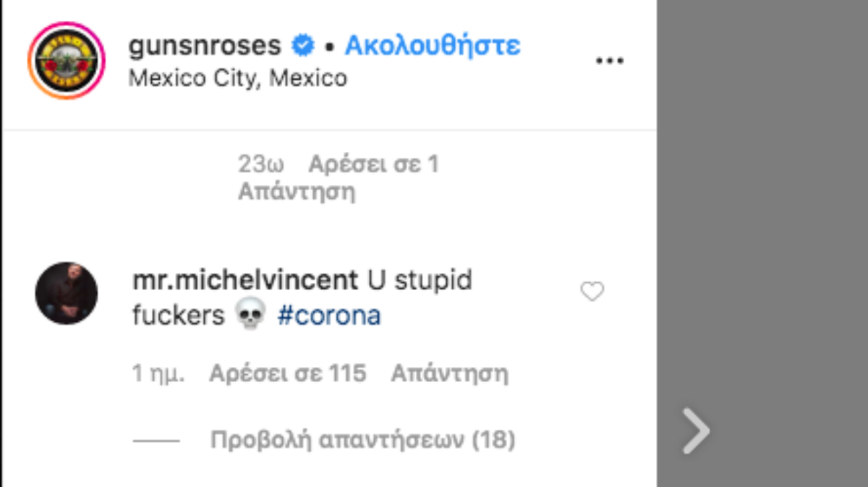The width and height of the screenshot is (868, 487).
Task: Click the upper Απάντηση reply button
Action: click(x=297, y=192)
